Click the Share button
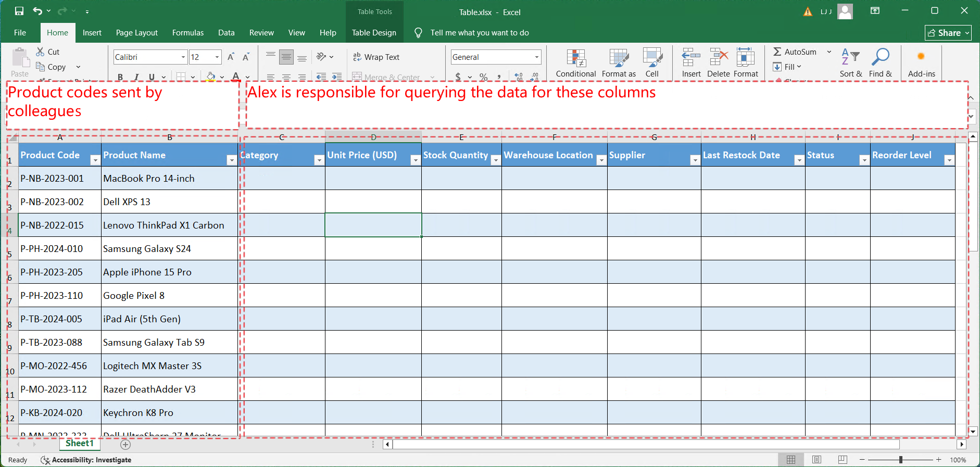This screenshot has height=467, width=980. (948, 33)
